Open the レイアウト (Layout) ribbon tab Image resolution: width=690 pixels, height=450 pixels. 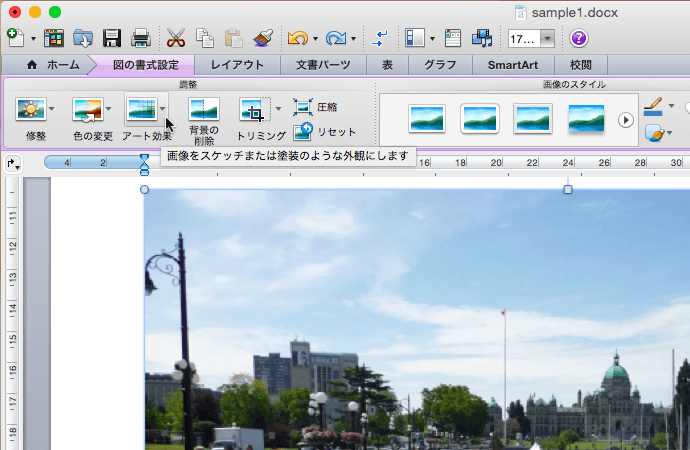click(x=237, y=65)
